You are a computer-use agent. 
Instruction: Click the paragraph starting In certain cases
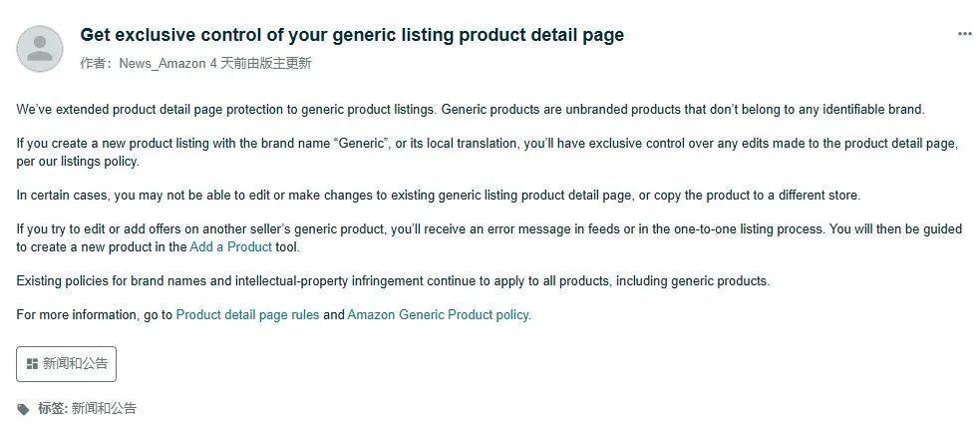click(438, 196)
